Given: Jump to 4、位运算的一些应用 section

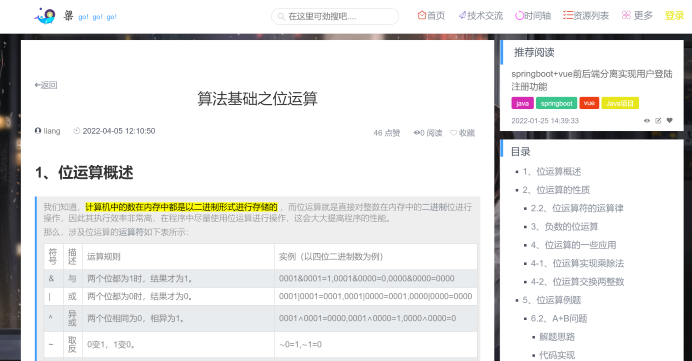Looking at the screenshot, I should (x=573, y=245).
